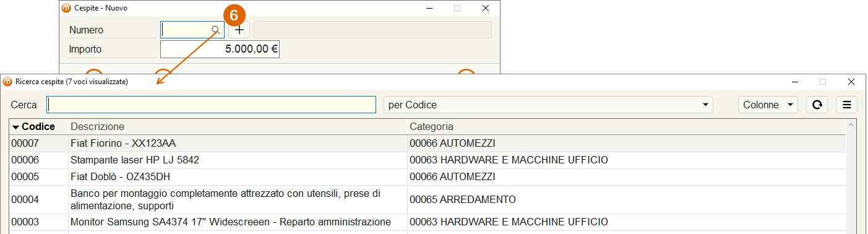Open the 'per Codice' search criteria dropdown
This screenshot has width=868, height=234.
click(x=548, y=105)
